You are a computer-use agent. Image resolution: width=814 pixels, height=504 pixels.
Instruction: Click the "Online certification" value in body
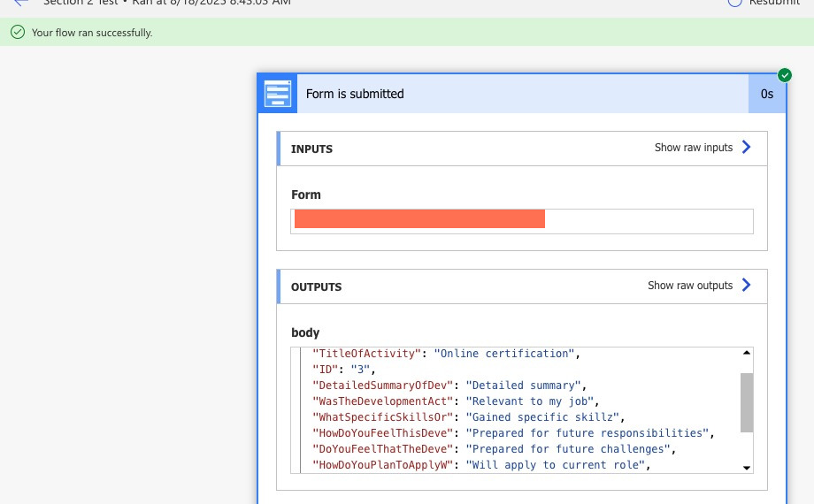[504, 354]
